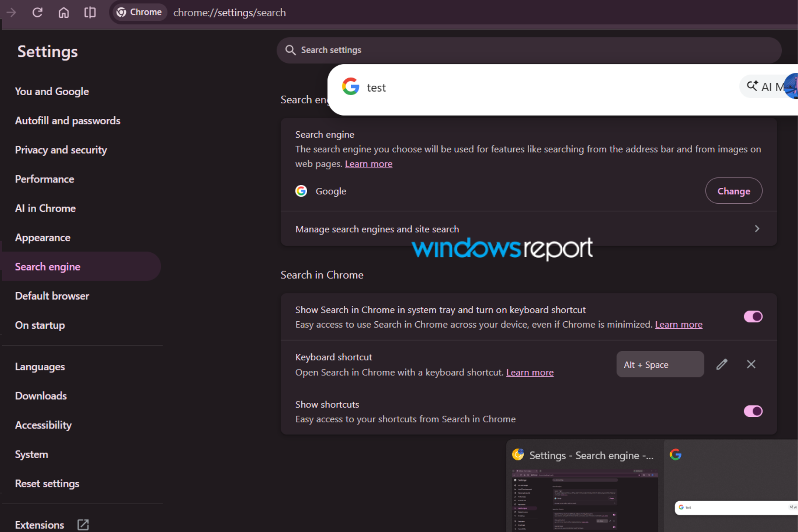The width and height of the screenshot is (798, 532).
Task: Go to On startup settings
Action: [40, 325]
